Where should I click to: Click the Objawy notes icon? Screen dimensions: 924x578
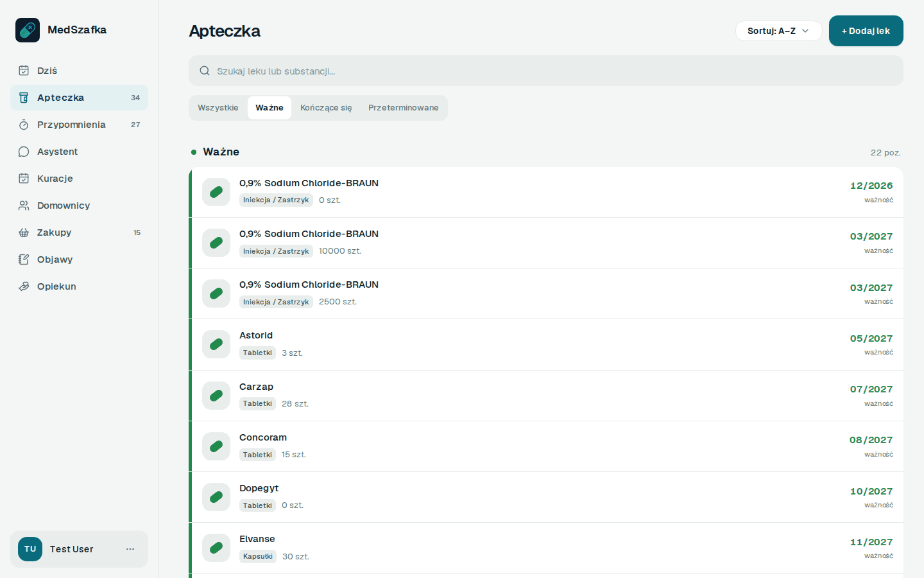point(24,259)
